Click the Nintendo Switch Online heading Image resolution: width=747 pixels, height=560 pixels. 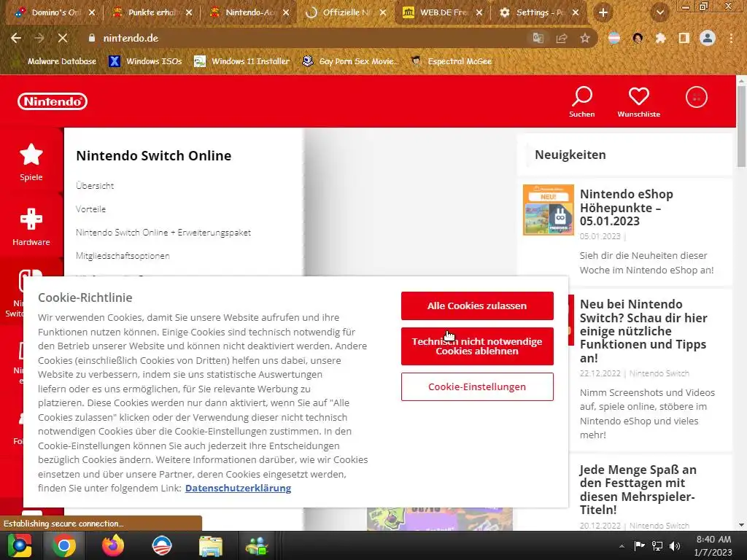pyautogui.click(x=153, y=156)
